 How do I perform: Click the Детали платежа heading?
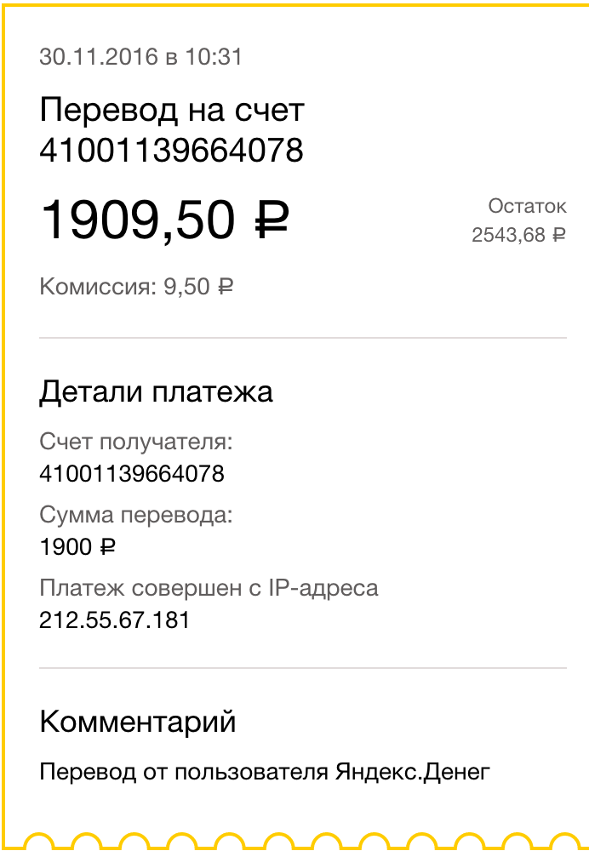[157, 392]
